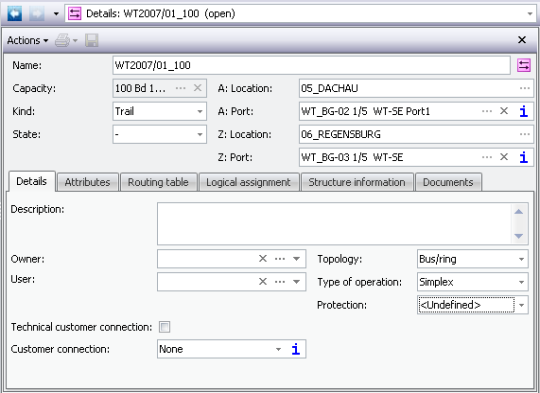Show info for A: Port

(523, 111)
